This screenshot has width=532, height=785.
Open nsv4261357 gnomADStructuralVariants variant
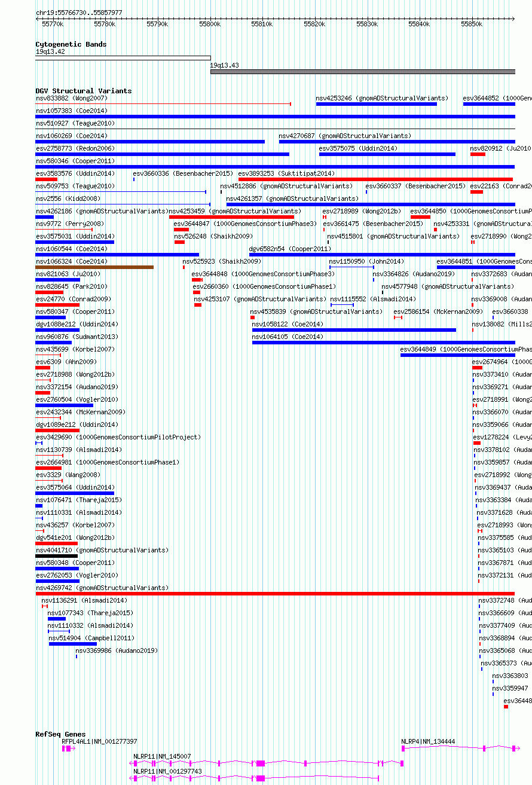pos(292,198)
